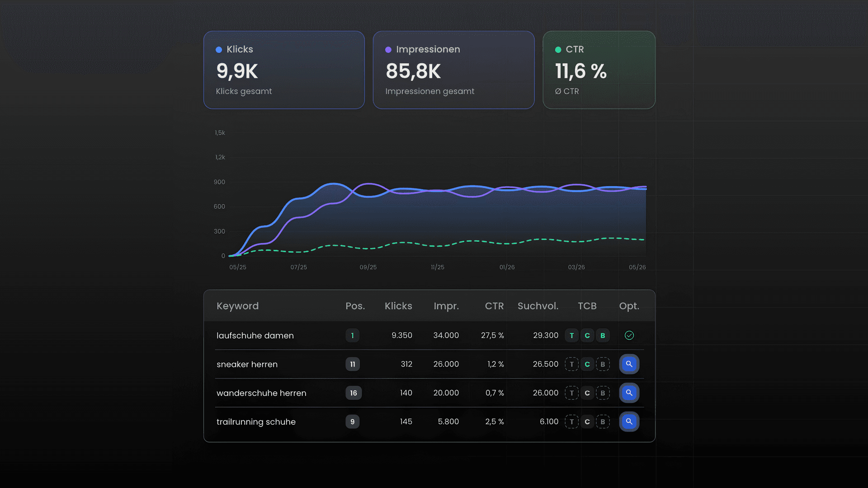Select keyword wanderschuhe herren
Viewport: 868px width, 488px height.
[x=261, y=393]
